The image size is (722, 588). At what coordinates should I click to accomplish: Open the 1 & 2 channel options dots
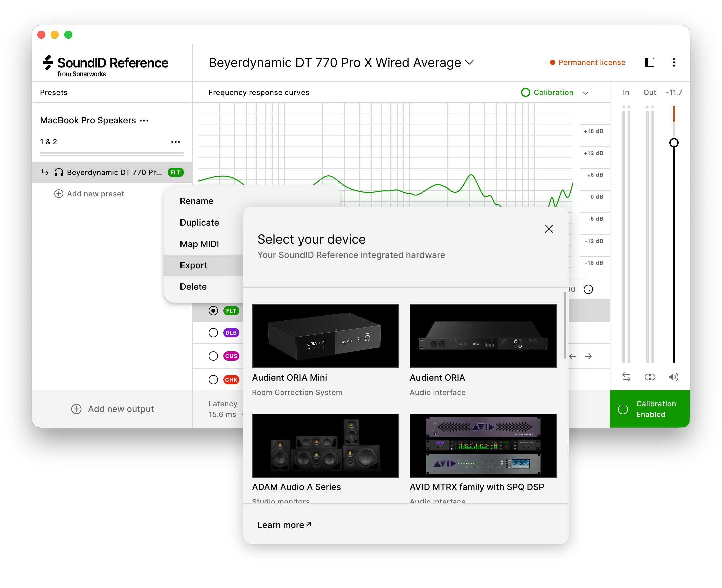click(x=175, y=142)
